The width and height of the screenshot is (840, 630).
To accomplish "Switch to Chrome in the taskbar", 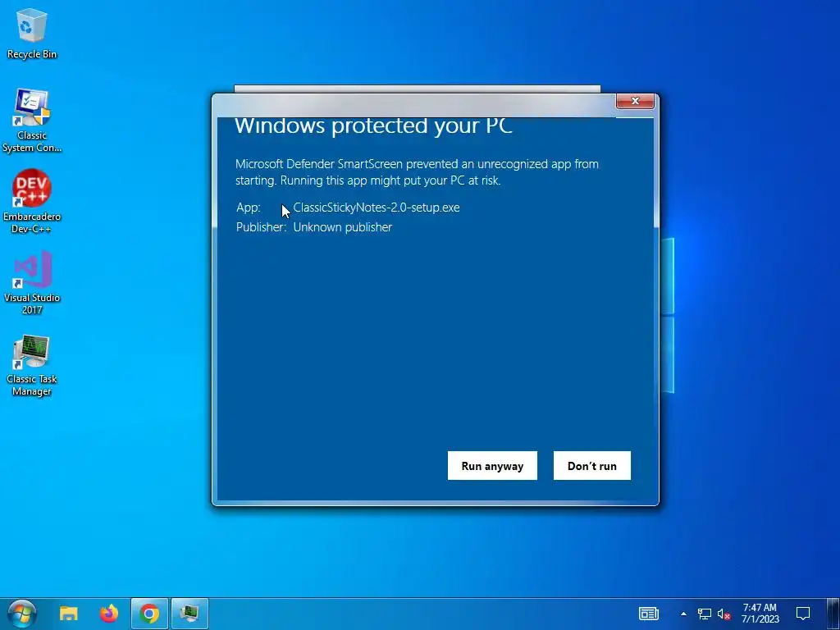I will point(149,614).
